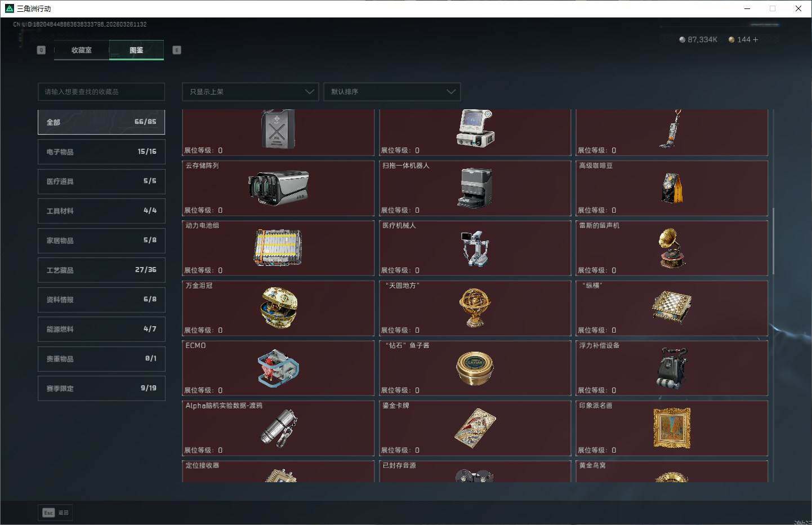Select the 图鉴 tab
Screen dimensions: 812x525
point(136,50)
